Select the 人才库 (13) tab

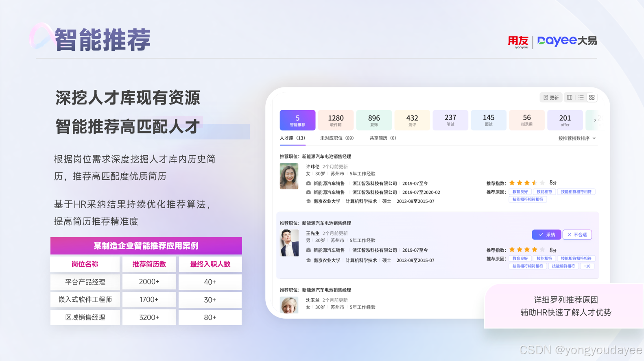coord(293,138)
